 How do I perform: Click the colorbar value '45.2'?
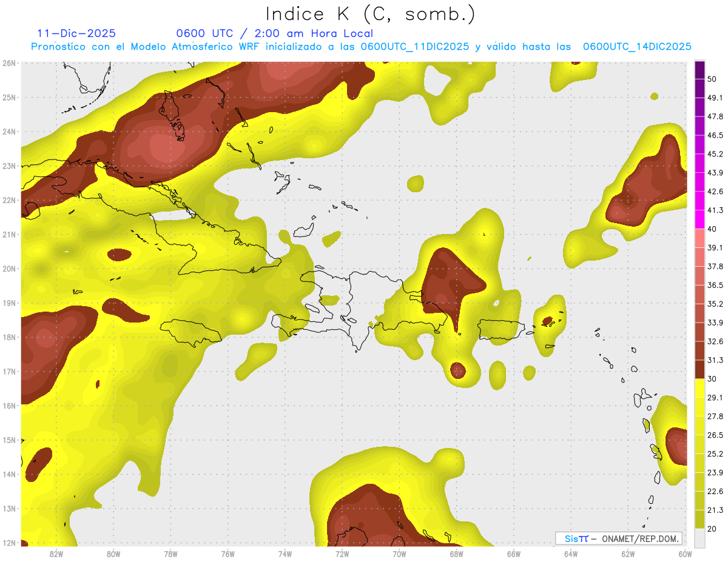click(x=715, y=154)
